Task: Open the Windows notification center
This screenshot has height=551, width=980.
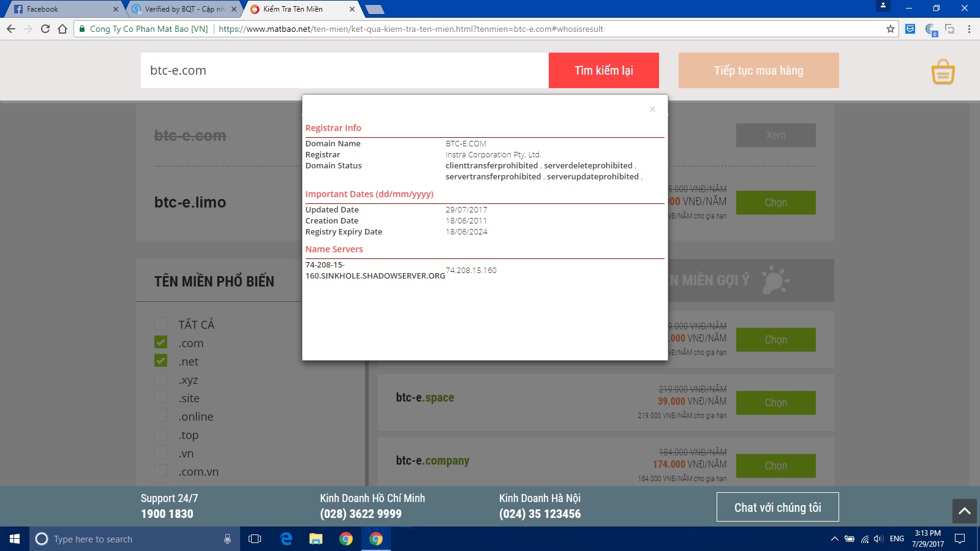Action: coord(960,539)
